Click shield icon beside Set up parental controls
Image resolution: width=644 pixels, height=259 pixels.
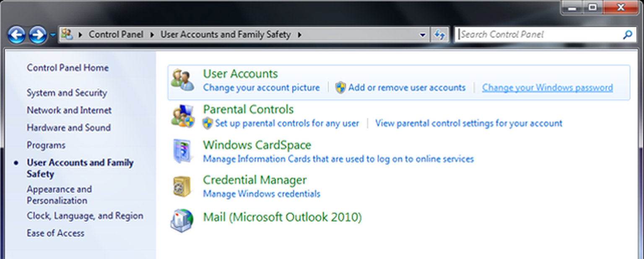(208, 123)
